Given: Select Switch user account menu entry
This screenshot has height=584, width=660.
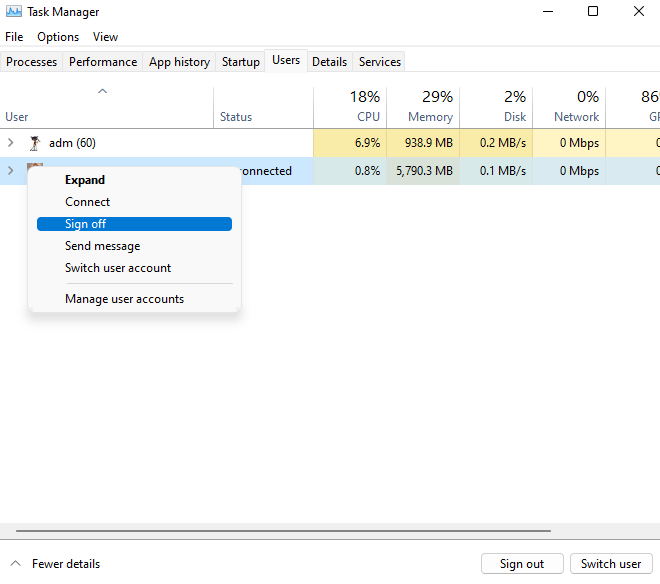Looking at the screenshot, I should 134,268.
